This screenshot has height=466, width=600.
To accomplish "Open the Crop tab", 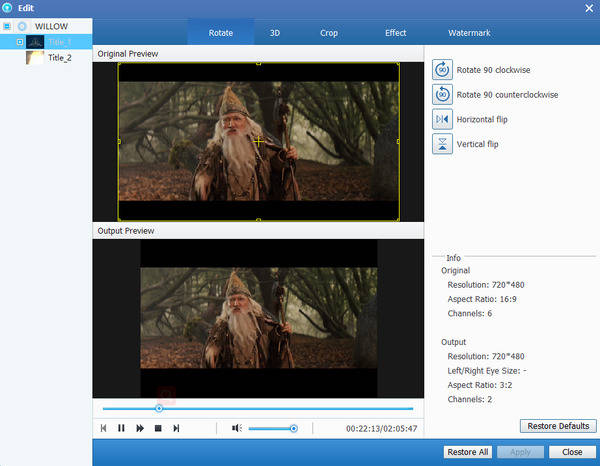I will (329, 33).
